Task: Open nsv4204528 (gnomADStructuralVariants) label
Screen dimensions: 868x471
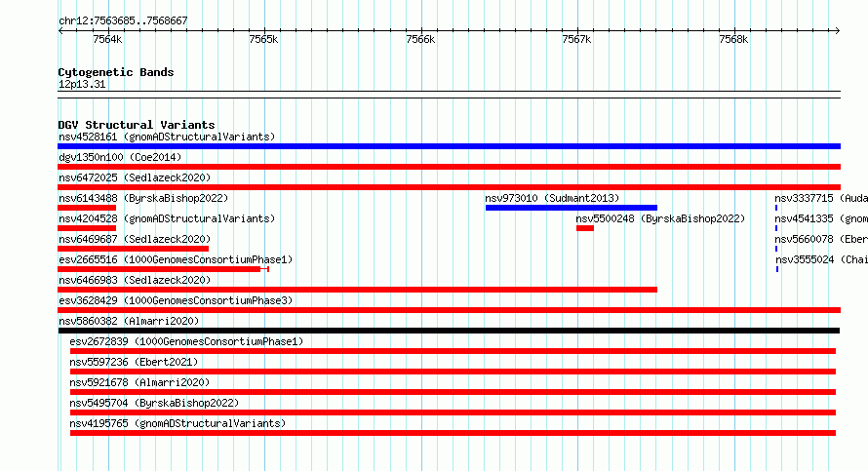Action: pyautogui.click(x=167, y=218)
